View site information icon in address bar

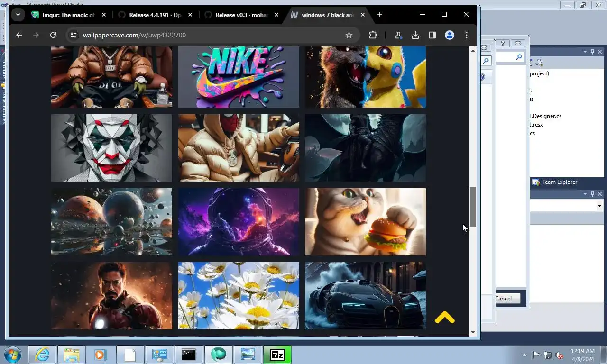[x=73, y=35]
